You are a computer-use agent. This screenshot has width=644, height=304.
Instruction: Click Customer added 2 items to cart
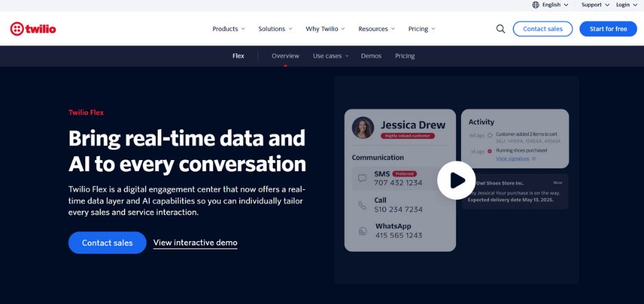526,134
